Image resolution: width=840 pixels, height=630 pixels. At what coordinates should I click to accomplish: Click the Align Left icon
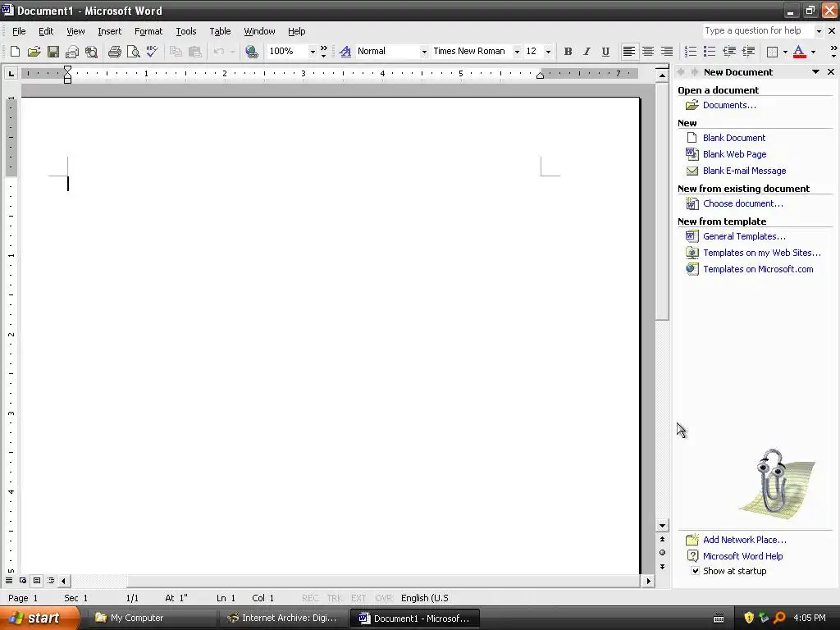coord(629,52)
